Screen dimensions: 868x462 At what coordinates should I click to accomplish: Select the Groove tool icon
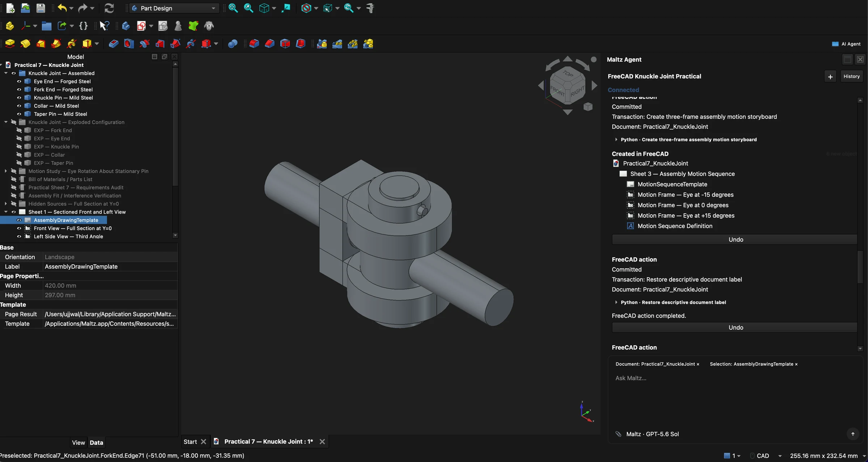pyautogui.click(x=144, y=44)
